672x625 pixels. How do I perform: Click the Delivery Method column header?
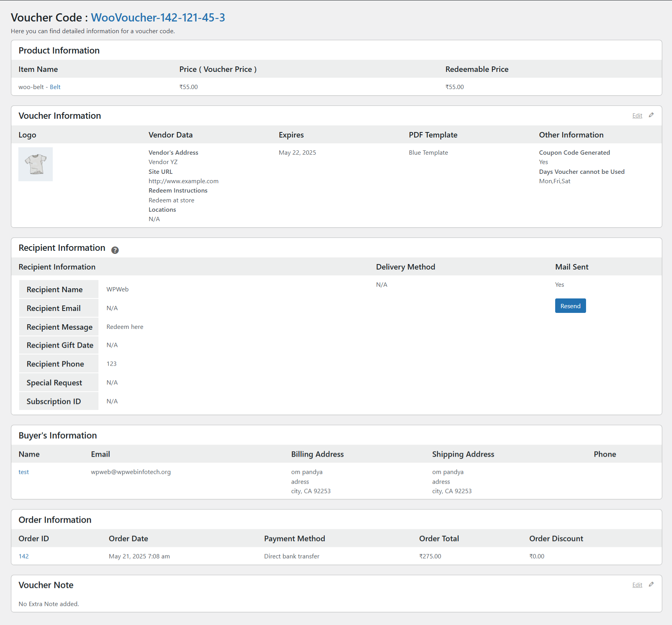click(x=406, y=267)
